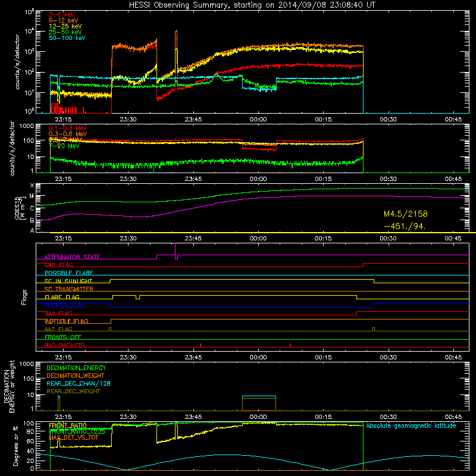Select the DECIMATION ENERGY or weight axis label

coord(9,386)
